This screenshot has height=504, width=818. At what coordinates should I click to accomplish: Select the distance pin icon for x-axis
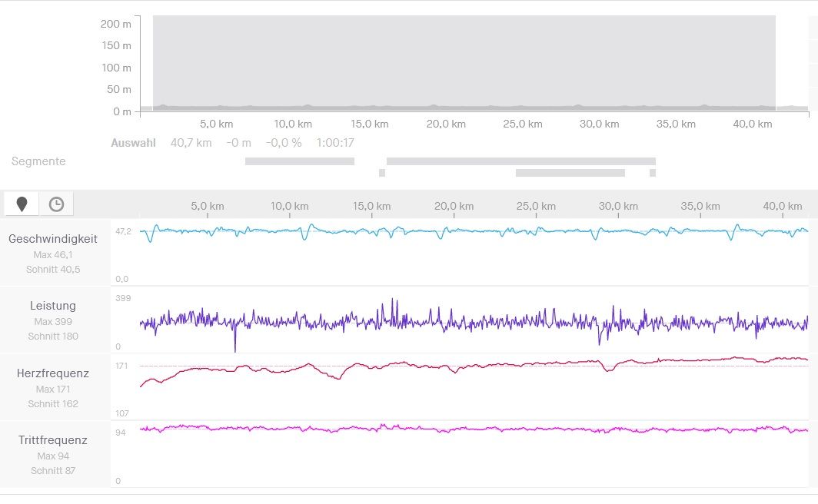(x=22, y=204)
